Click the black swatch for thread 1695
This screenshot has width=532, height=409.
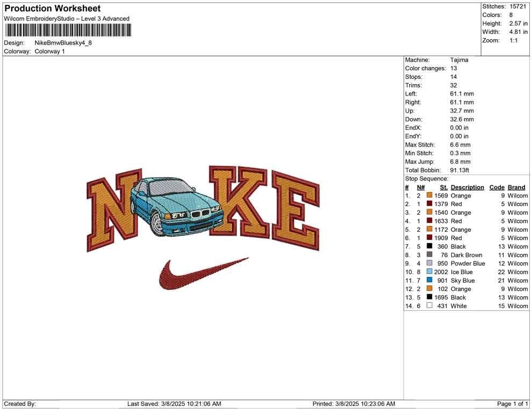429,297
